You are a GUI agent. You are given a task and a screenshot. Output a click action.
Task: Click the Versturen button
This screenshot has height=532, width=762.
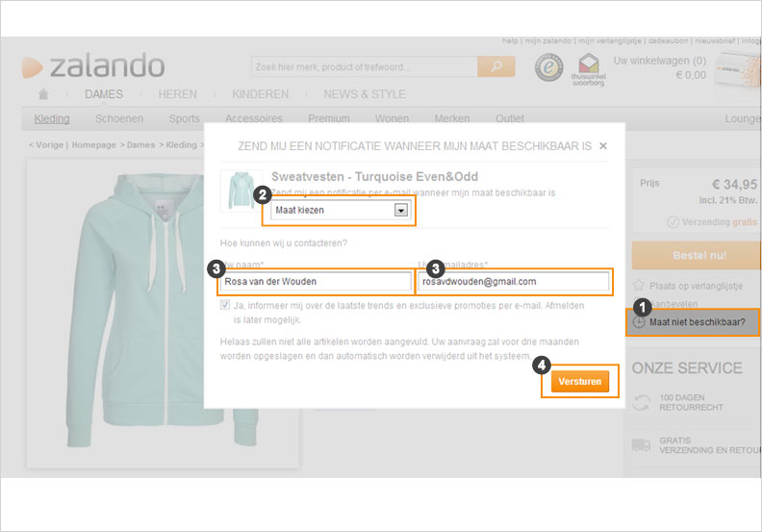(580, 381)
